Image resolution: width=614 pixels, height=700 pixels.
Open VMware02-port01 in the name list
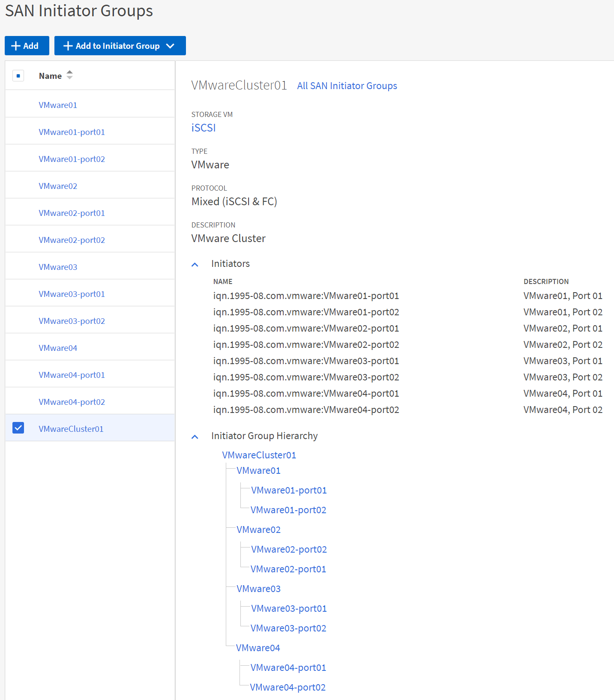click(x=72, y=213)
